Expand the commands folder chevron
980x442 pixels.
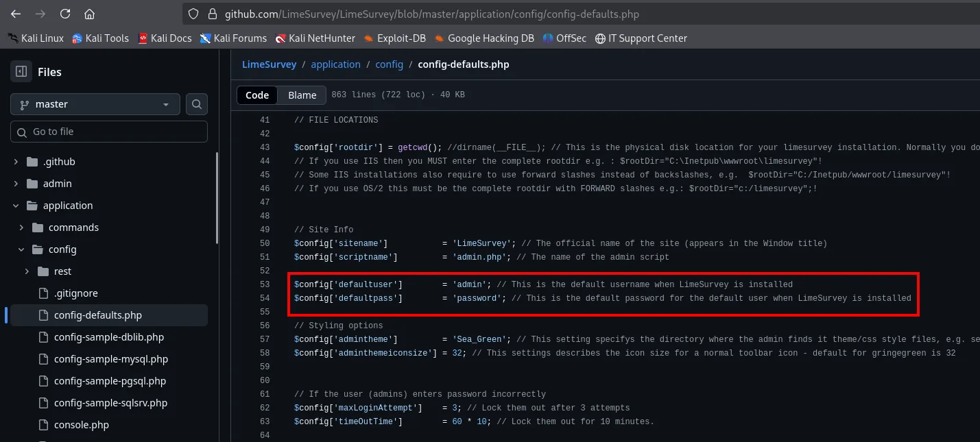coord(21,228)
